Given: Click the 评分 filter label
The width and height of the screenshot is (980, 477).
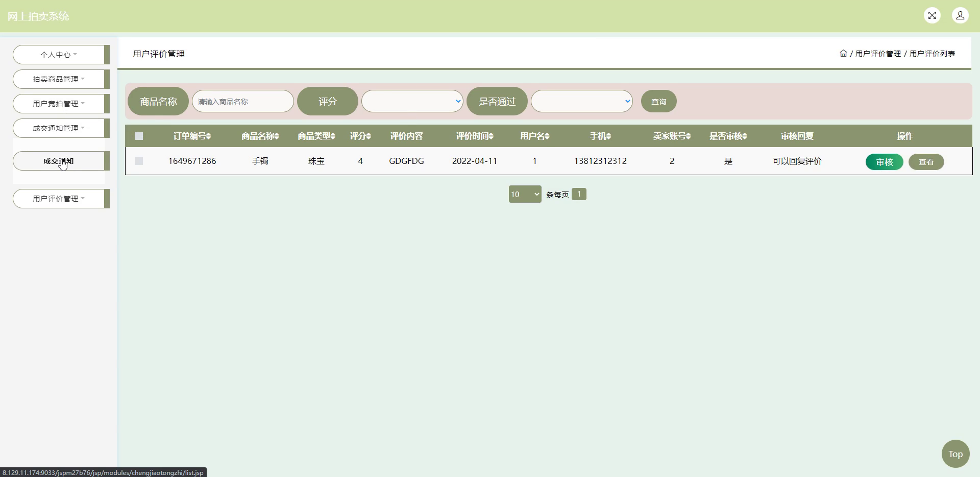Looking at the screenshot, I should [x=328, y=101].
